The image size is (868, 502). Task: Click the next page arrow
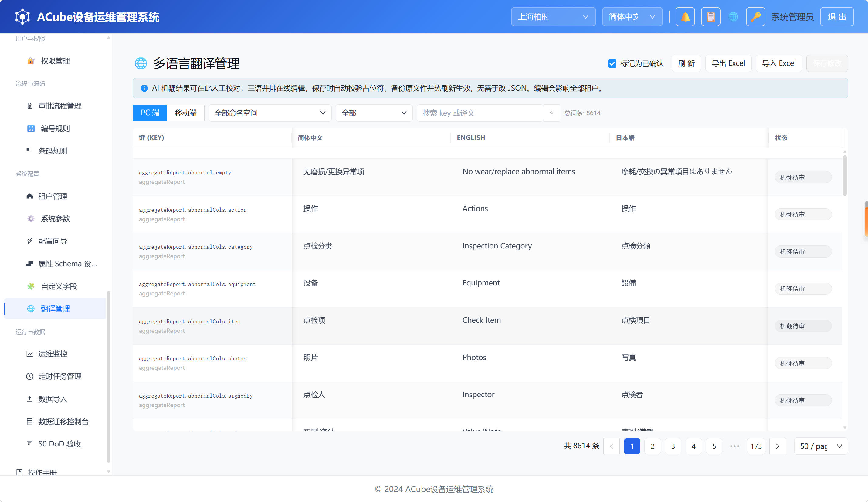pos(778,446)
